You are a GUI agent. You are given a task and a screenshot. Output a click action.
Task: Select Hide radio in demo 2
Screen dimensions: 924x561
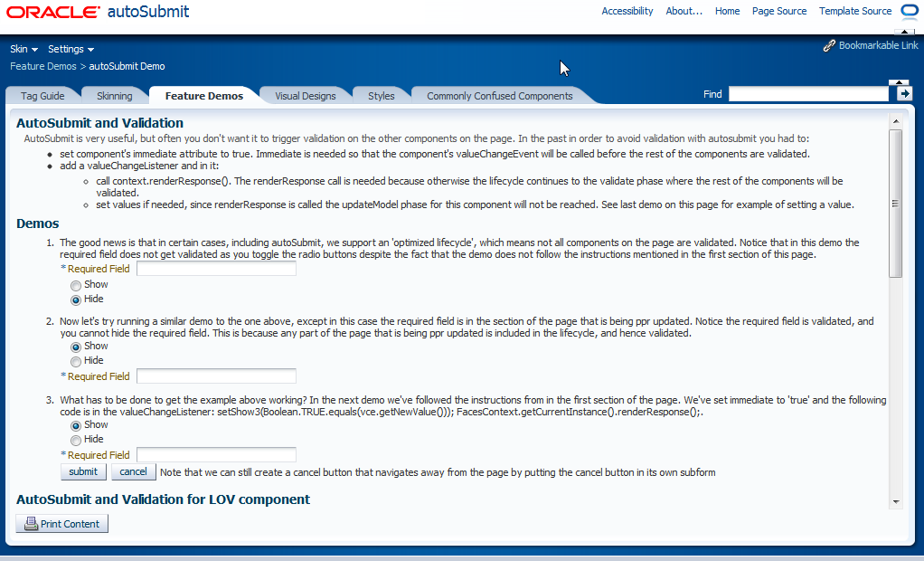pos(75,361)
